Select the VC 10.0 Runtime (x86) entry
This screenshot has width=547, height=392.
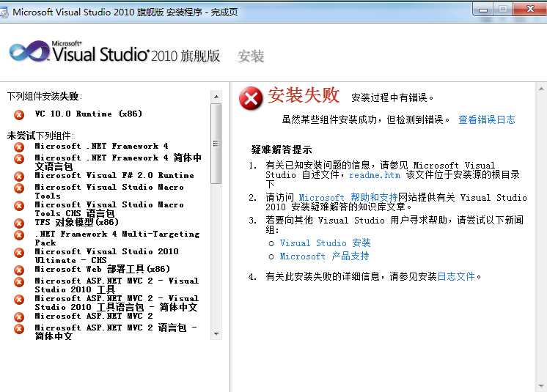[x=89, y=114]
